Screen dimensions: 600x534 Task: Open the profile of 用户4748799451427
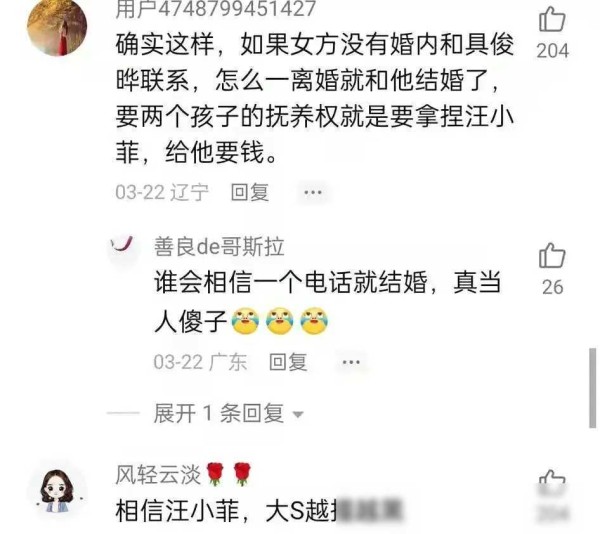coord(215,8)
